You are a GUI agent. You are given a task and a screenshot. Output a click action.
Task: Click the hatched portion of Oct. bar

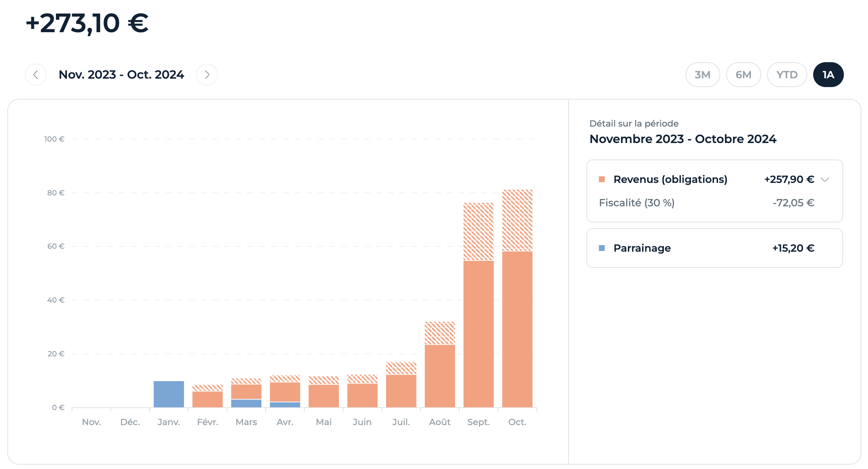[517, 220]
